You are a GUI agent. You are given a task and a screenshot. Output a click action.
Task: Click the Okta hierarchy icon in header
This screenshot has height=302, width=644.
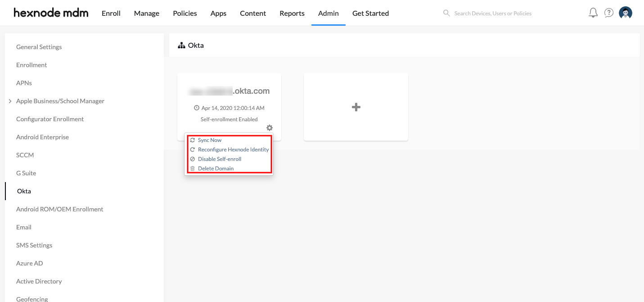point(182,46)
